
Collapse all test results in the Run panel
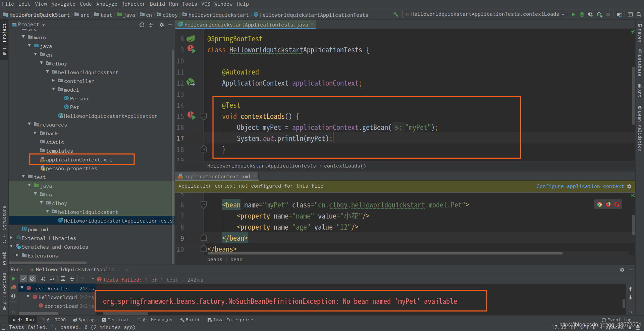pos(72,279)
